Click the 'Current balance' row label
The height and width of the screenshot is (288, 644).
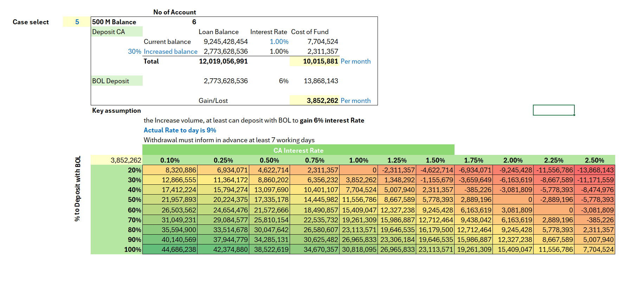coord(167,41)
